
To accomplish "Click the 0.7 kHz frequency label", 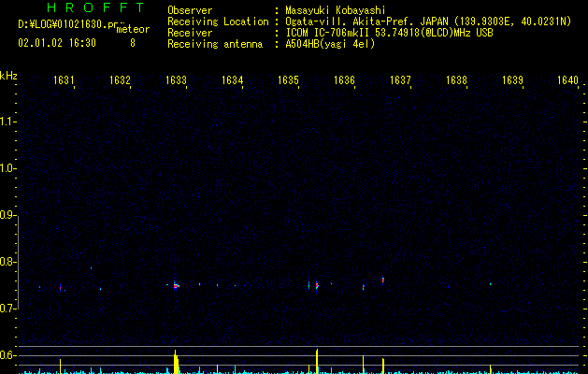I will coord(8,309).
